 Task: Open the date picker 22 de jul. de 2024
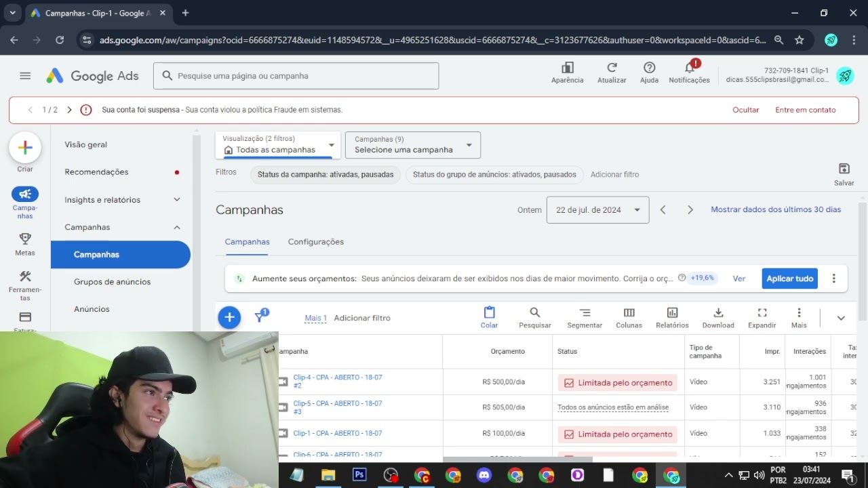tap(597, 210)
